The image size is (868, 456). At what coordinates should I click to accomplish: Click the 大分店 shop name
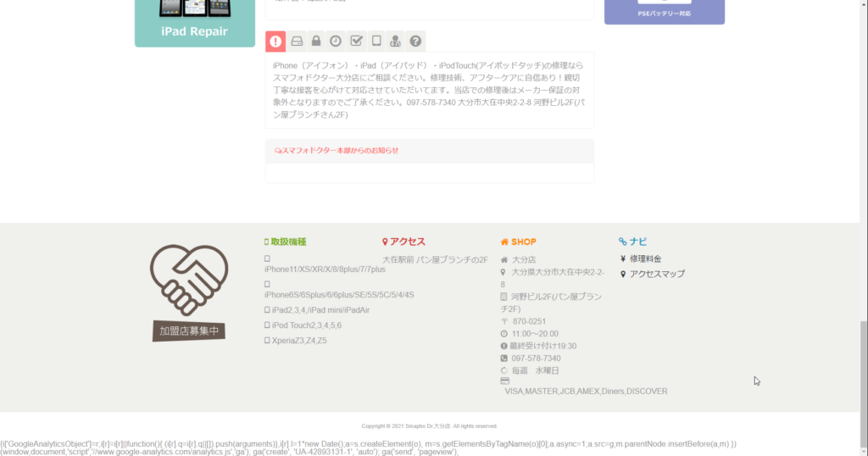524,259
